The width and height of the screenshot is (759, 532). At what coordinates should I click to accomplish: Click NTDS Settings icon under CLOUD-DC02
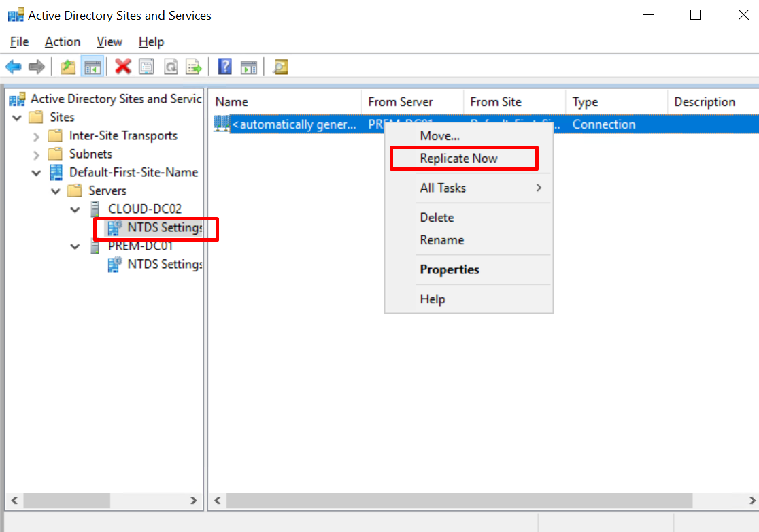115,227
